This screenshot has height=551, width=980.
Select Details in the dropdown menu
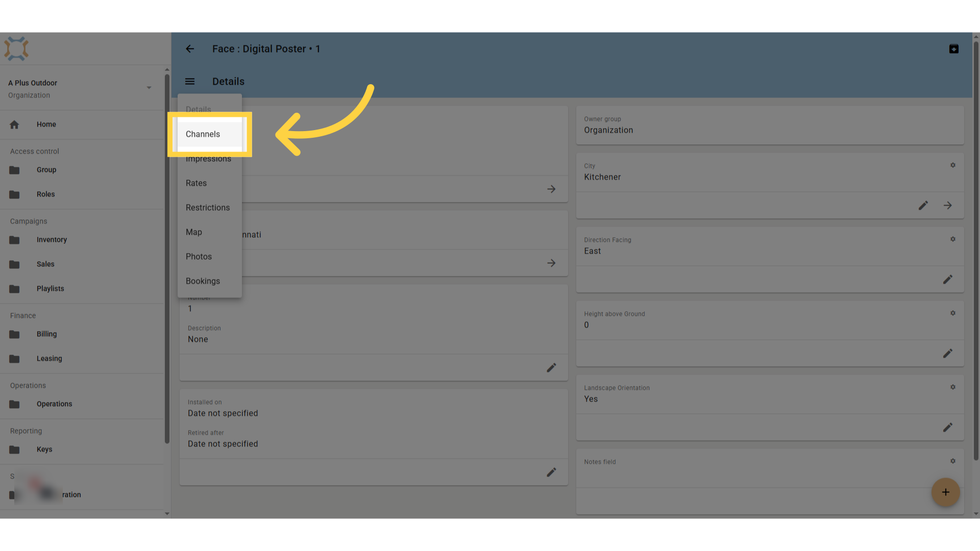coord(209,109)
